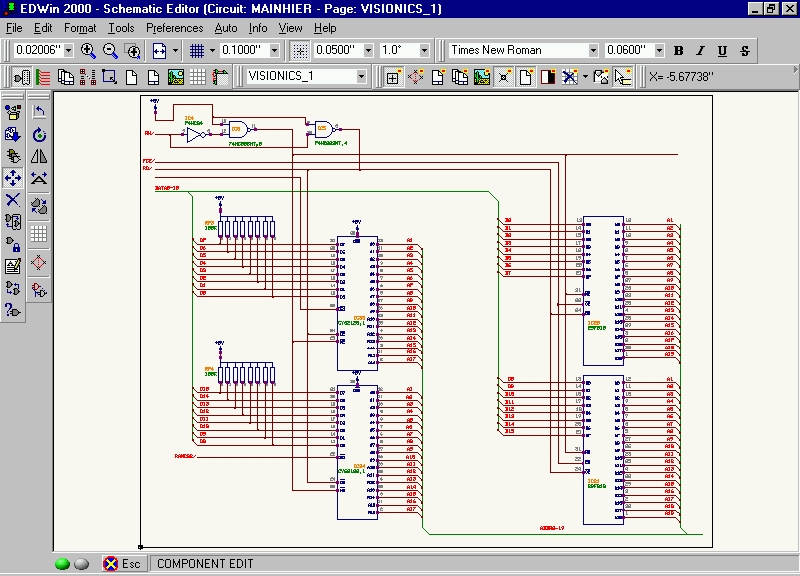800x576 pixels.
Task: Open the Edit menu
Action: pos(43,28)
